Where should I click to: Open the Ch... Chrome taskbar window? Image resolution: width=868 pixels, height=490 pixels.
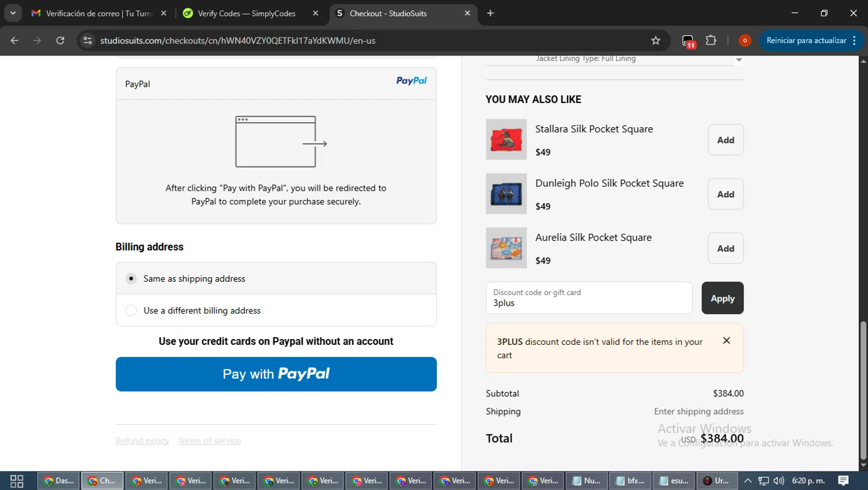[102, 481]
